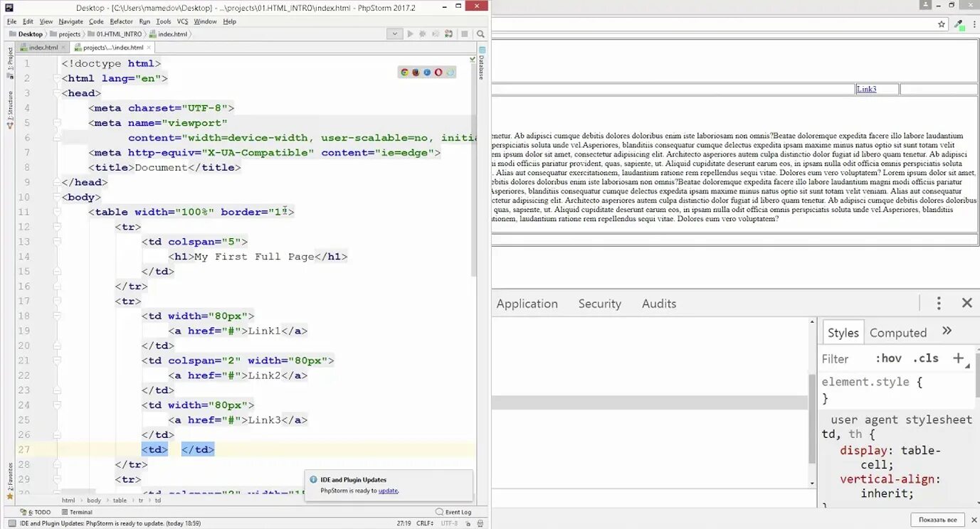This screenshot has width=980, height=529.
Task: Open the 2: Favorites tool window
Action: tap(9, 482)
